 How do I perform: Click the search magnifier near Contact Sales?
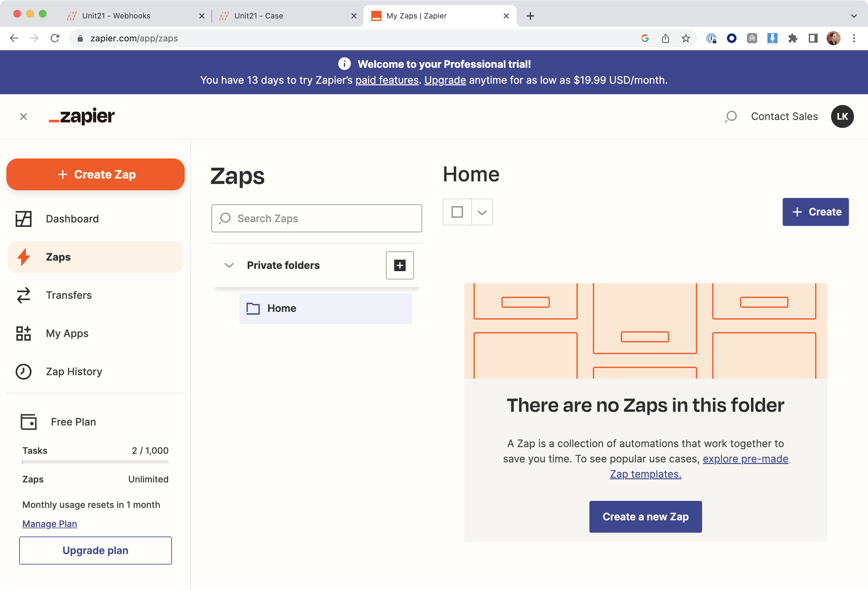tap(731, 116)
